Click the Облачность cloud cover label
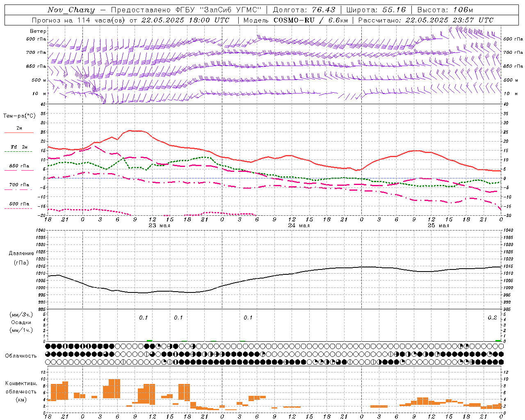The height and width of the screenshot is (420, 525). point(21,356)
